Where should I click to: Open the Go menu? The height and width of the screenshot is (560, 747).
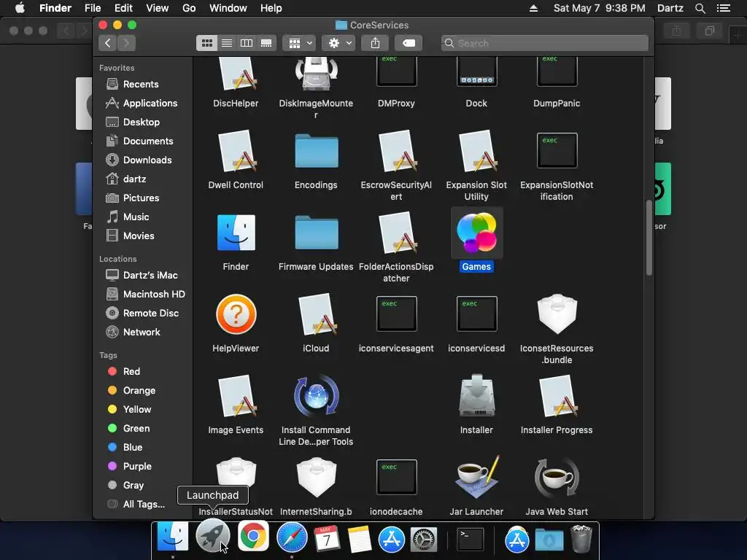click(x=189, y=8)
